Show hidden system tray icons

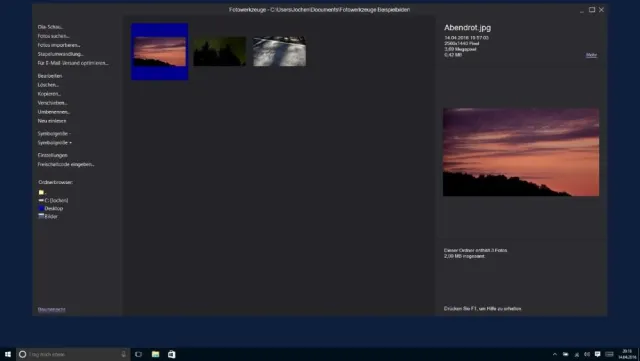(x=555, y=354)
